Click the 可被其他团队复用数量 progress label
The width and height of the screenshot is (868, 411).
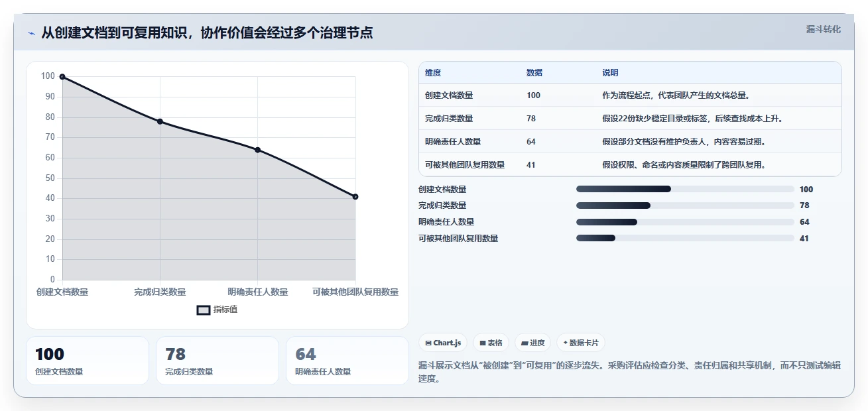click(458, 239)
